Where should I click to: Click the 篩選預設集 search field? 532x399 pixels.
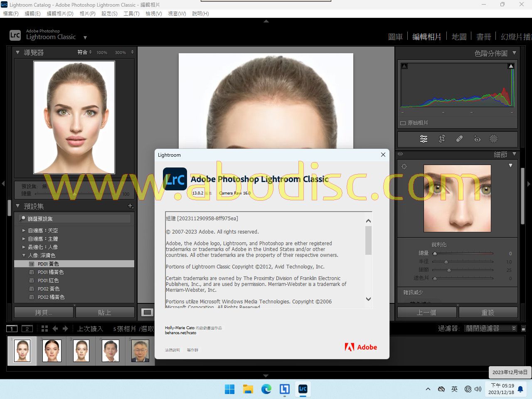[x=75, y=219]
